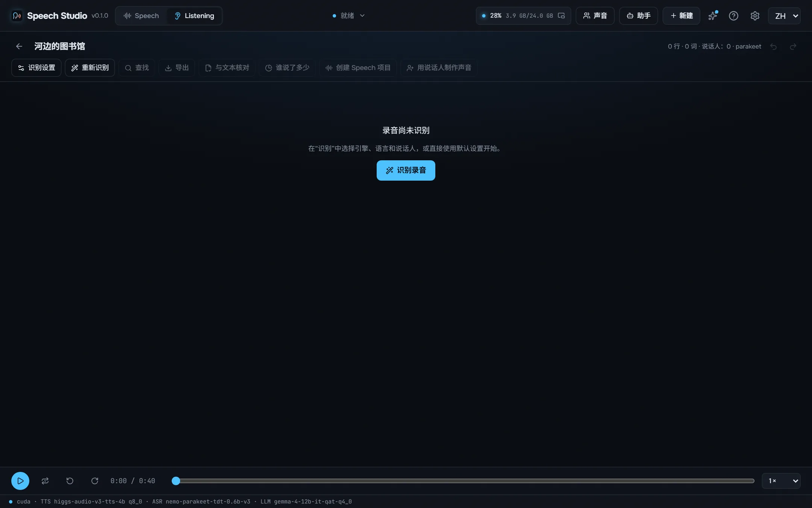
Task: Click the LLM gemma-4-12b-it-qat-q4_0 status text
Action: [306, 502]
